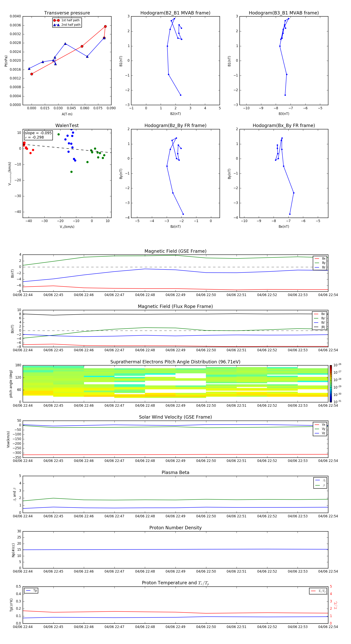Image resolution: width=351 pixels, height=644 pixels.
Task: Click the 'Suprathermal Electrons Pitch Angle Distribution' title
Action: pyautogui.click(x=175, y=362)
